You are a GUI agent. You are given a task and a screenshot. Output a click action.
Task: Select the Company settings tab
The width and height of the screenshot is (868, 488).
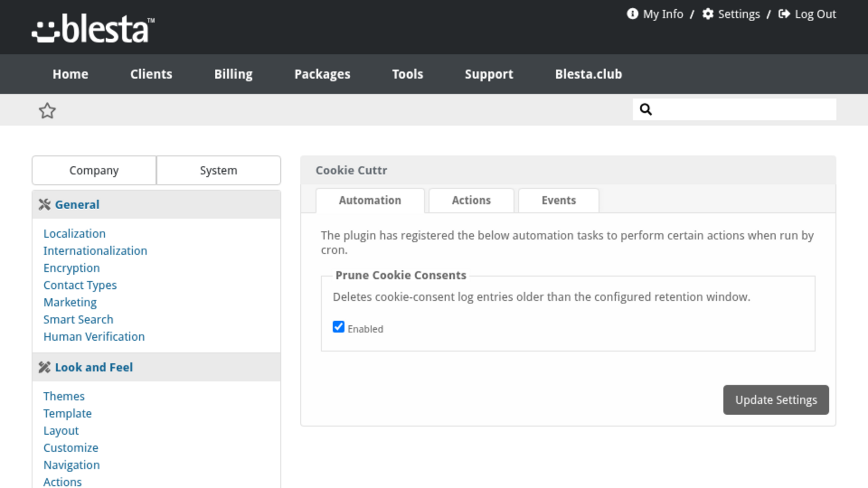pyautogui.click(x=94, y=170)
